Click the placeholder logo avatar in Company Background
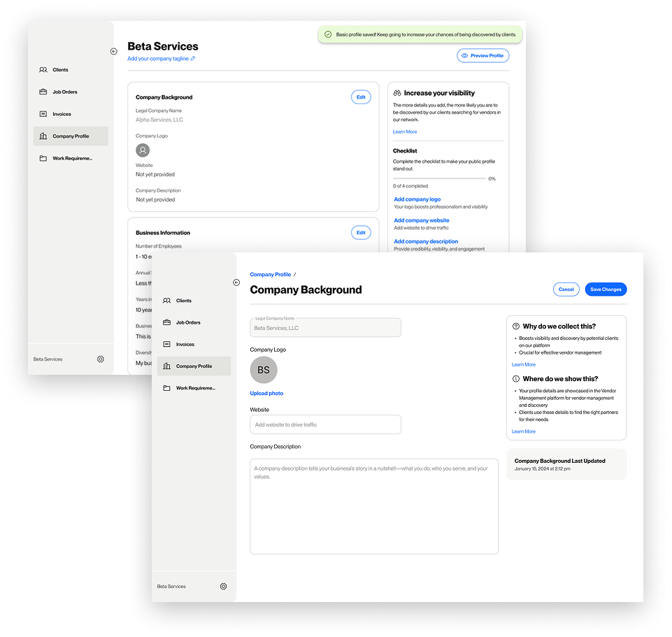The image size is (672, 637). [x=143, y=150]
